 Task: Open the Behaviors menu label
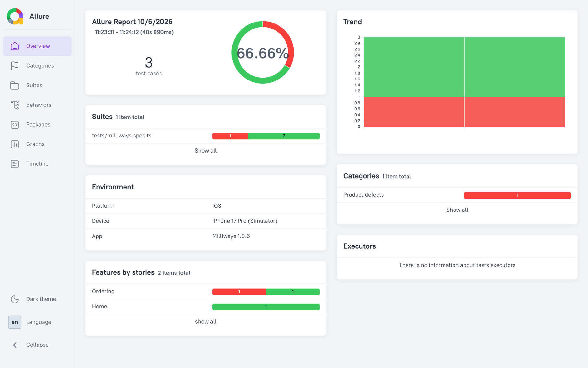tap(39, 105)
